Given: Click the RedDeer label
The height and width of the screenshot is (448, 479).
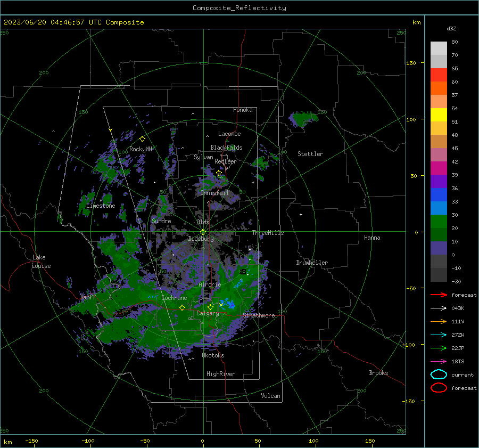Looking at the screenshot, I should 226,161.
